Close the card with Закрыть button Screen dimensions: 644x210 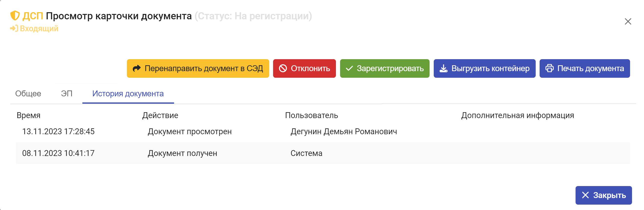[603, 195]
